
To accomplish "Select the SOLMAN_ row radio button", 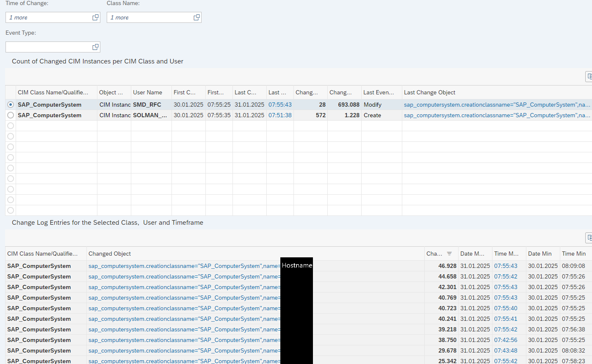I will pos(11,115).
